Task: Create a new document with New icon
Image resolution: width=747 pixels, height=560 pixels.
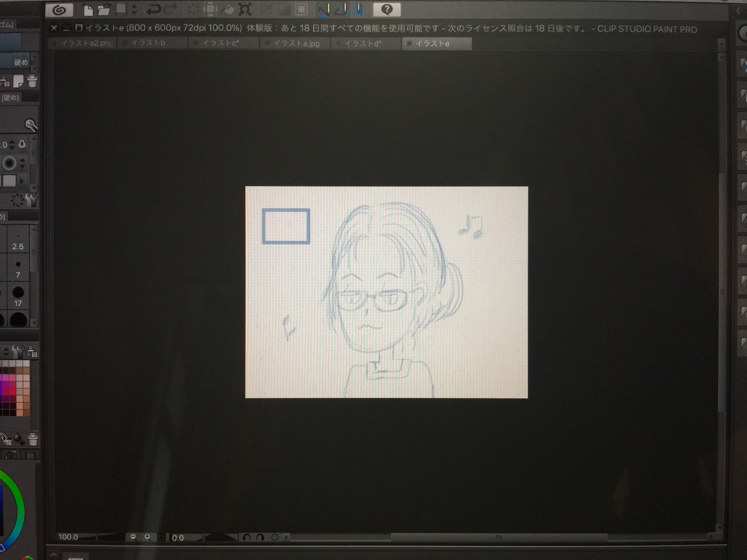Action: point(88,10)
